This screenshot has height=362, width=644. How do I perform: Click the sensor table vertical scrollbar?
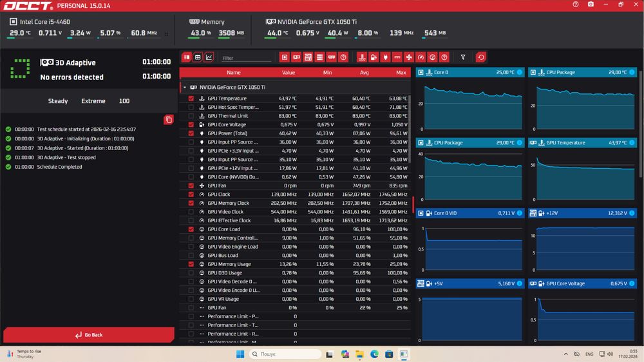pyautogui.click(x=410, y=128)
